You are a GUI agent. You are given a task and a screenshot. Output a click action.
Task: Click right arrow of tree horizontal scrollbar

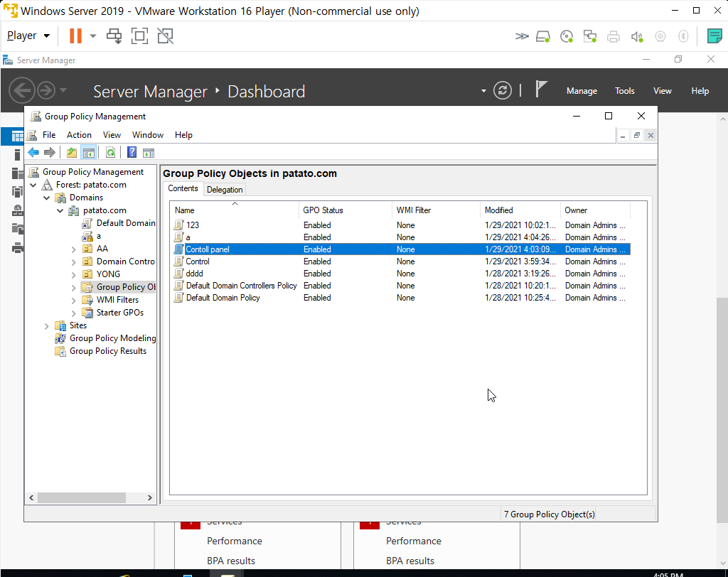tap(149, 497)
